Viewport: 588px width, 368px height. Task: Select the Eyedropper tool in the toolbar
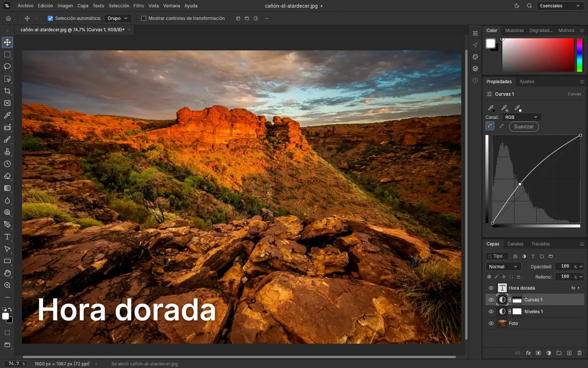pos(7,115)
